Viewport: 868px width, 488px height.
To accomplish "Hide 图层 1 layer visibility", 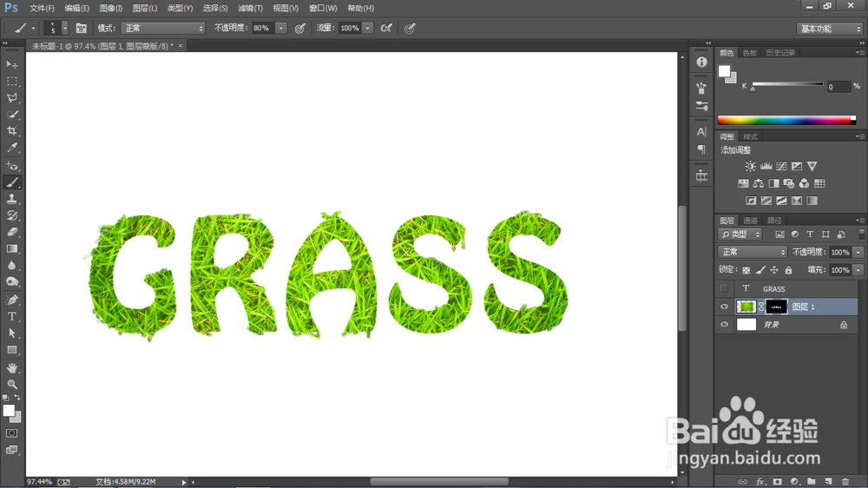I will (724, 307).
